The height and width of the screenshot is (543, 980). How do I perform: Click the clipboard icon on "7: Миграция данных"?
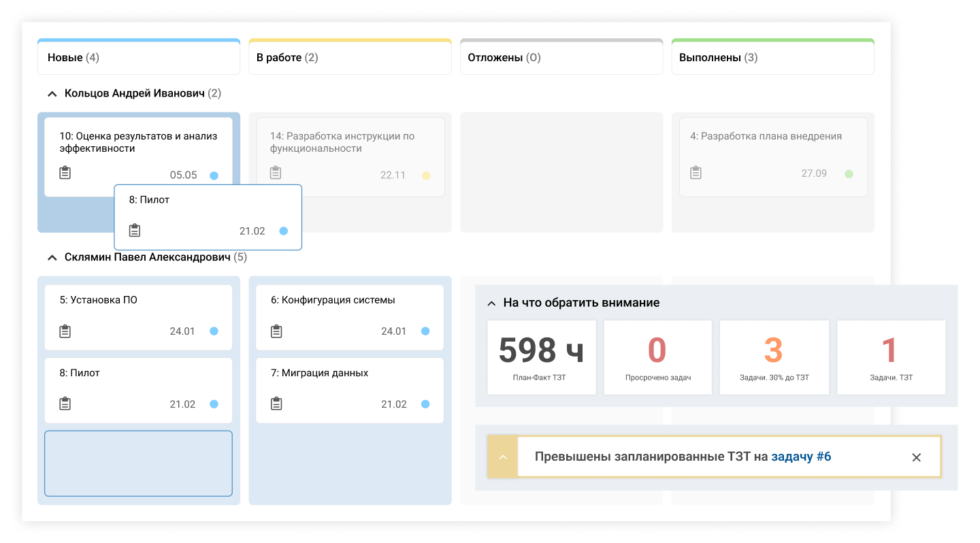pos(276,404)
